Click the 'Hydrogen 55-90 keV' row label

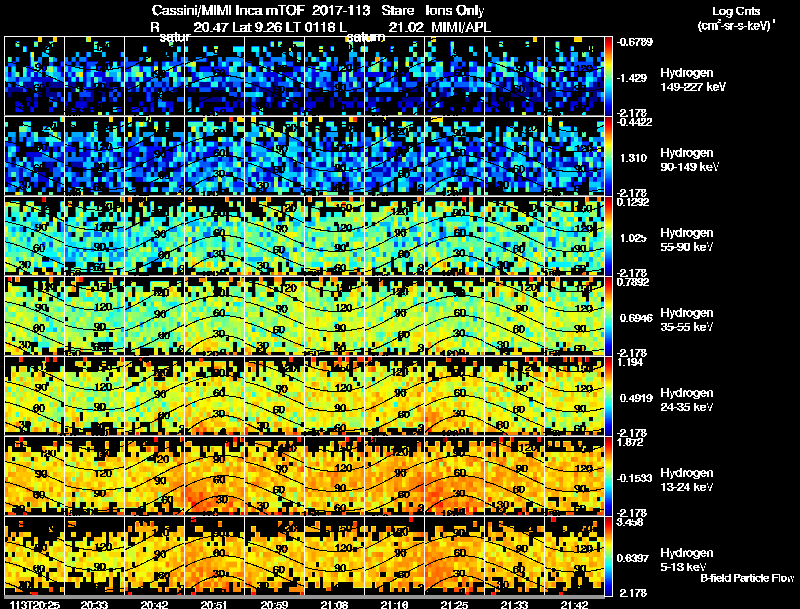pyautogui.click(x=687, y=240)
